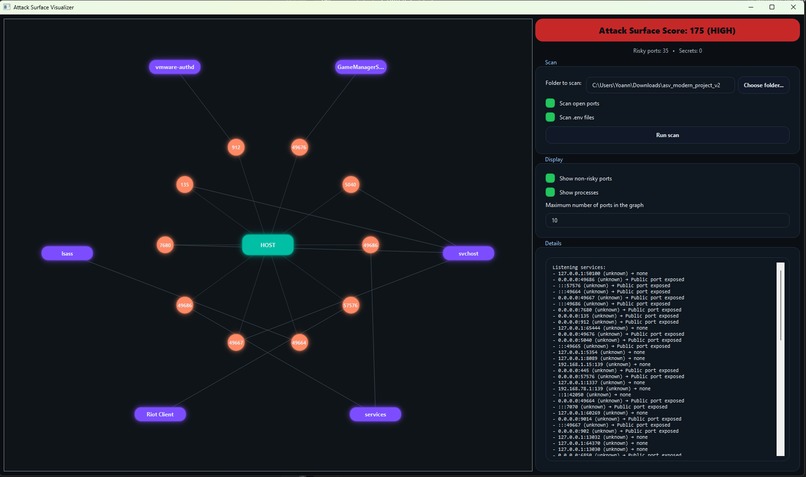
Task: Select the svchost process node
Action: (468, 253)
